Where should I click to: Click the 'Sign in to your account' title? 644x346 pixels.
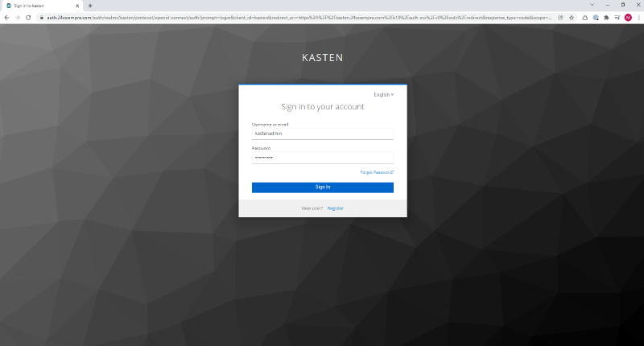point(323,107)
